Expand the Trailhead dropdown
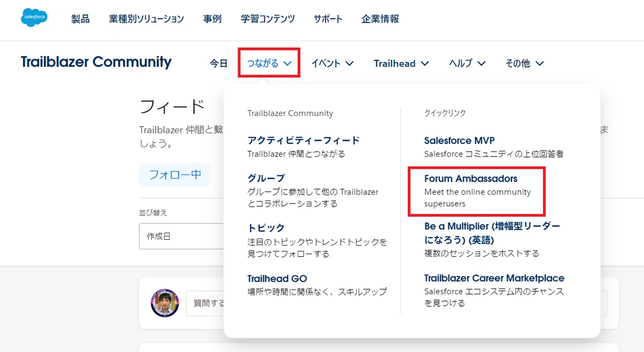This screenshot has width=644, height=352. pyautogui.click(x=401, y=63)
